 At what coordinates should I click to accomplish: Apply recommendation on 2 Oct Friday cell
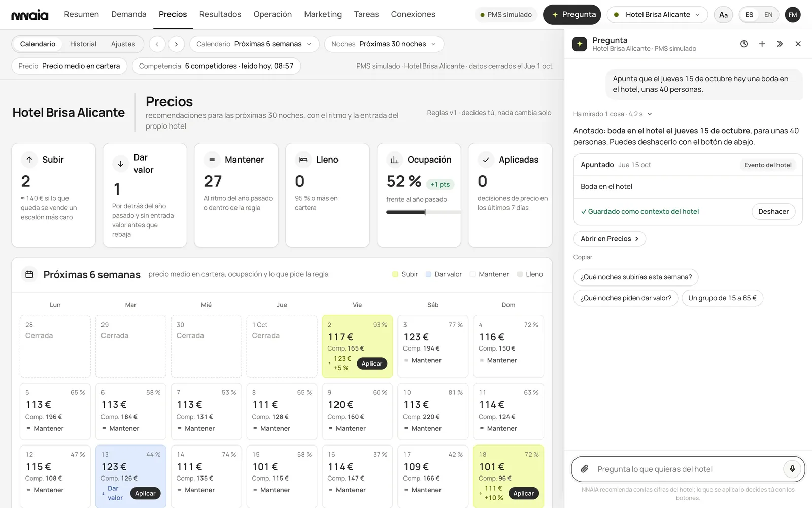pos(372,364)
